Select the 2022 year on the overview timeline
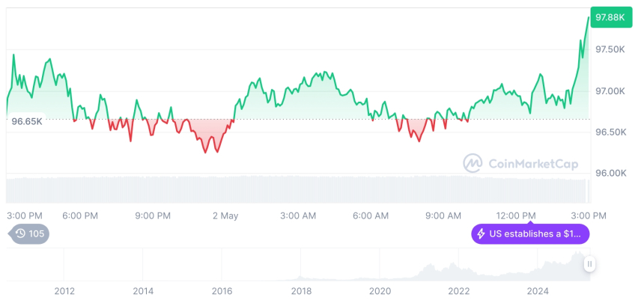Image resolution: width=644 pixels, height=300 pixels. 458,291
